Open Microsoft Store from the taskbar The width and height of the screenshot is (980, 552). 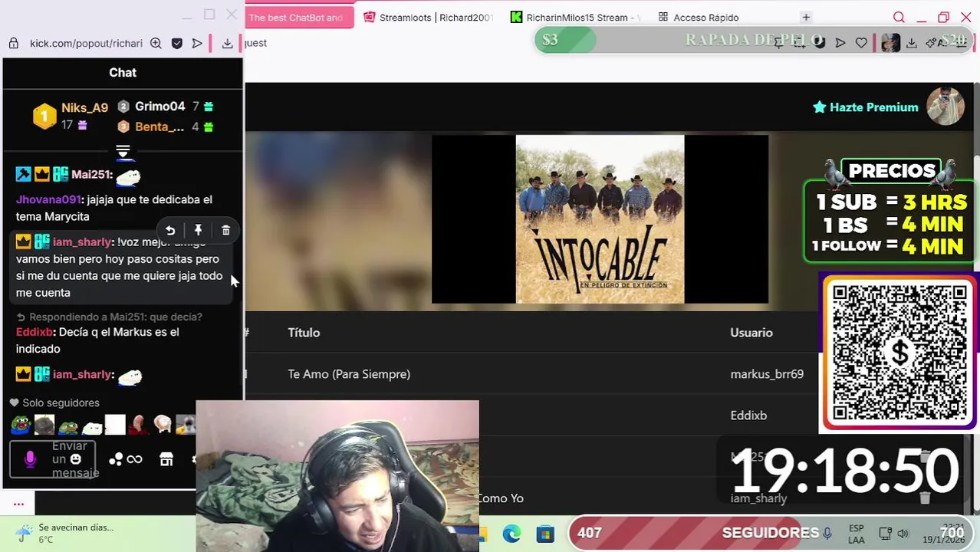tap(545, 534)
